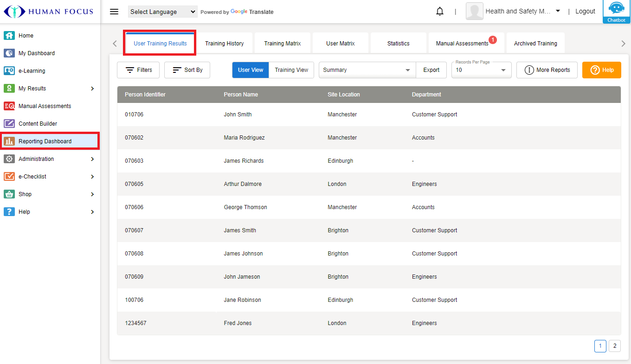Viewport: 631px width, 364px height.
Task: Switch to the Training Matrix tab
Action: coord(283,44)
